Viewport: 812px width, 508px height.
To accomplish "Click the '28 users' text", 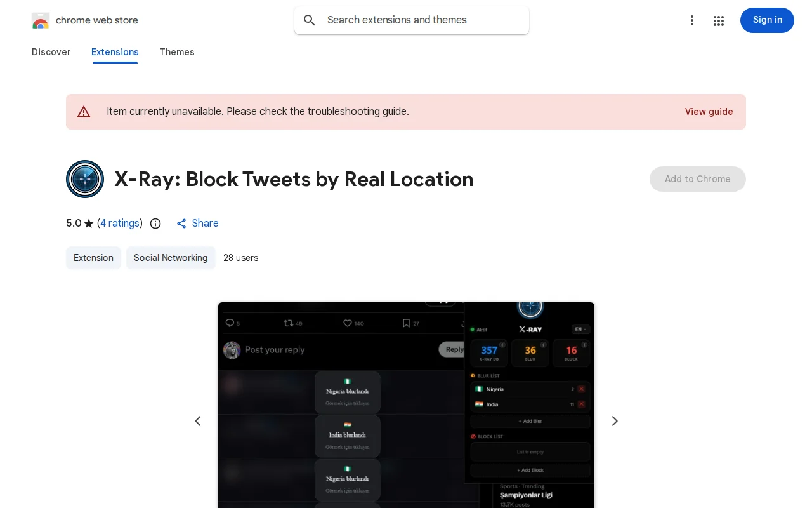I will (241, 258).
